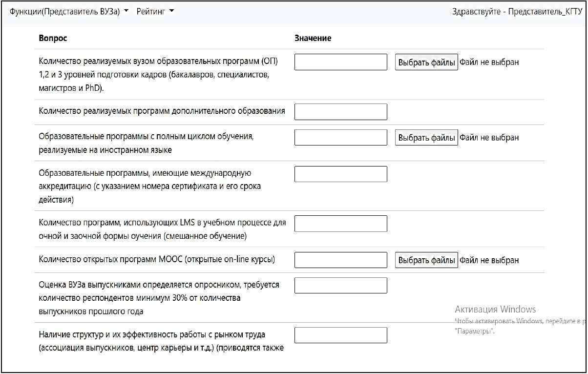Click the Активация Windows watermark text
The height and width of the screenshot is (374, 588).
pos(495,310)
